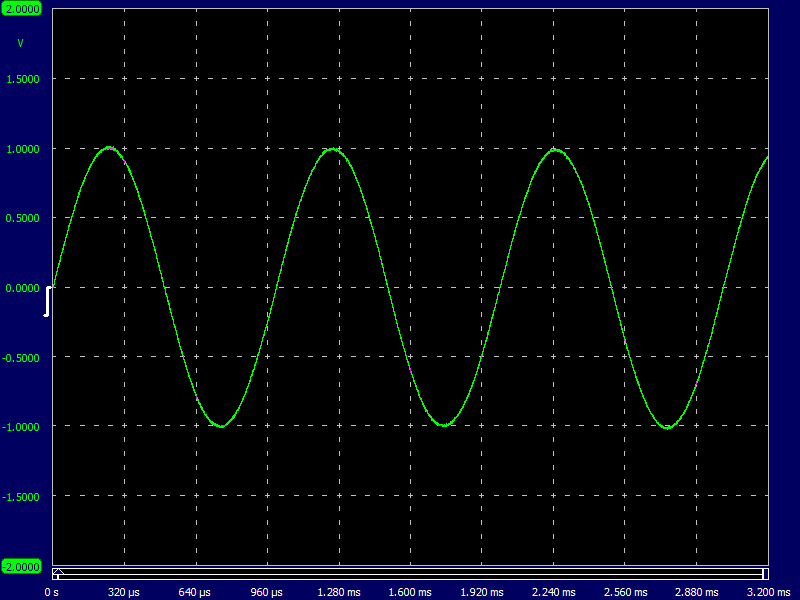Click the 0.0000 voltage axis label
The height and width of the screenshot is (600, 800).
22,288
